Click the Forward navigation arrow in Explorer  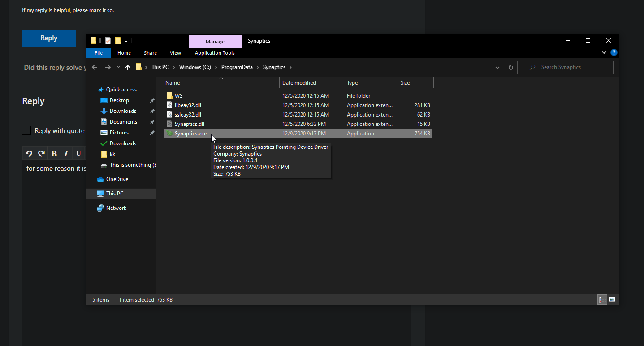click(108, 67)
